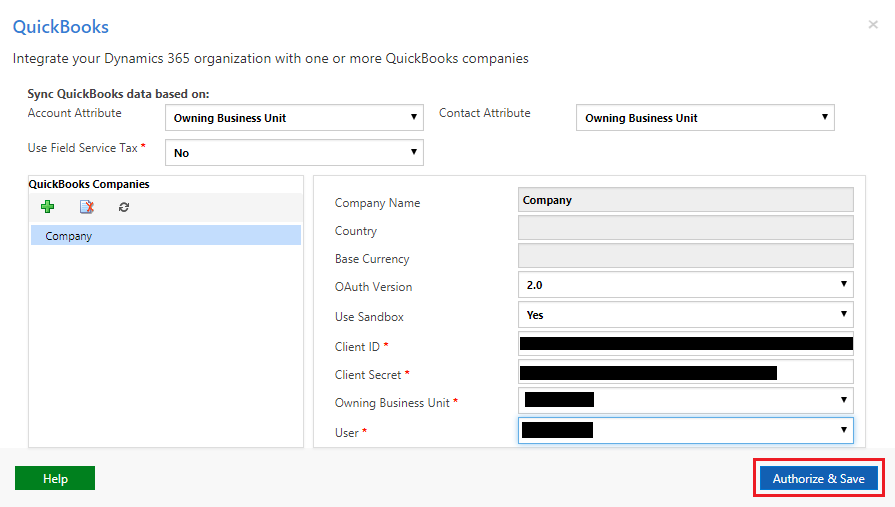Image resolution: width=895 pixels, height=507 pixels.
Task: Click the 'Company Name' label
Action: pos(377,203)
